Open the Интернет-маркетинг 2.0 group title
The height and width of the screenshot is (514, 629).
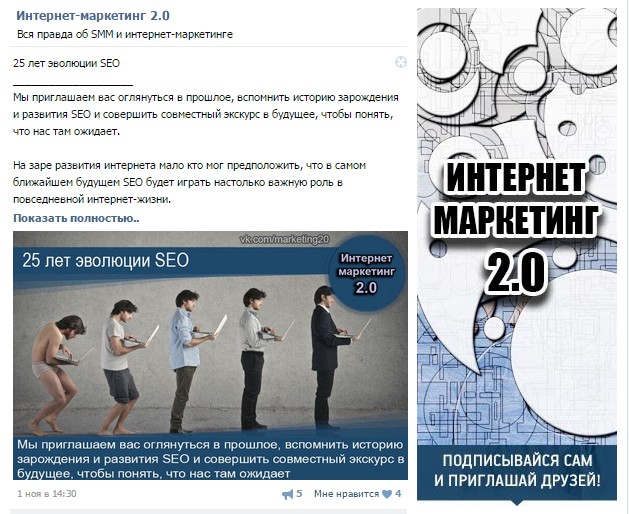pyautogui.click(x=93, y=16)
